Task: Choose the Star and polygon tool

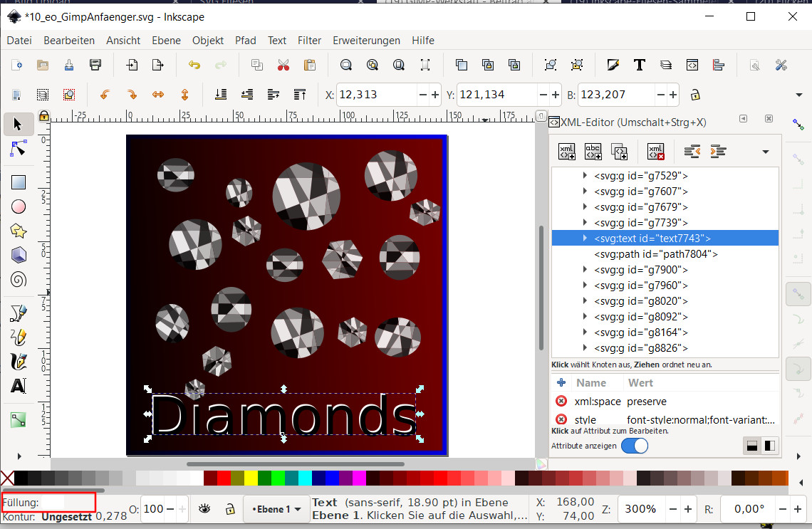Action: (x=19, y=231)
